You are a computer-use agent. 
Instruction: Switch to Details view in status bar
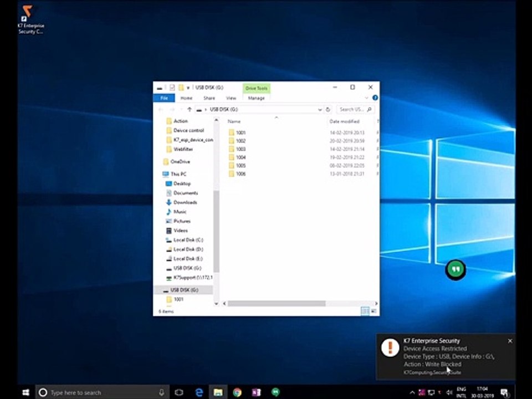tap(365, 311)
